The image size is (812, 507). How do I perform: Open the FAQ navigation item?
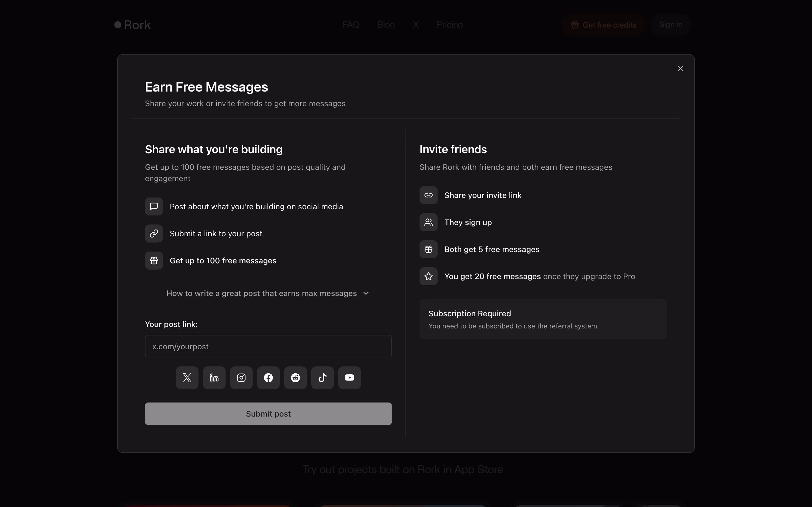[x=351, y=25]
